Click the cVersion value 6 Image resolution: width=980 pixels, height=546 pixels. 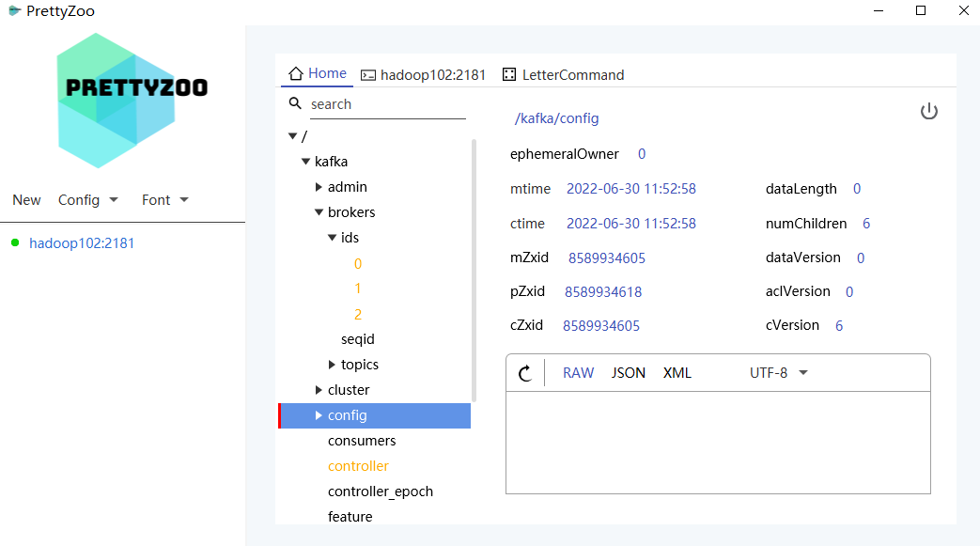click(x=839, y=326)
